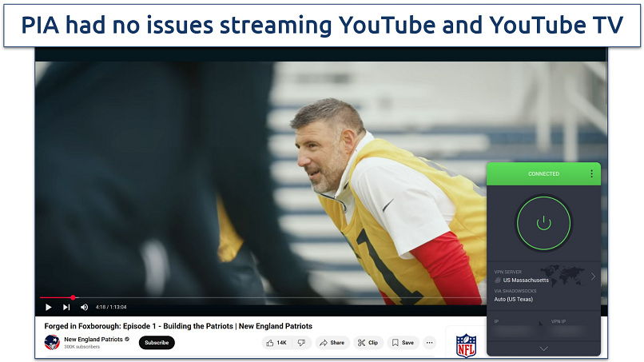Open PIA three-dot options menu
The width and height of the screenshot is (644, 362).
click(x=591, y=174)
